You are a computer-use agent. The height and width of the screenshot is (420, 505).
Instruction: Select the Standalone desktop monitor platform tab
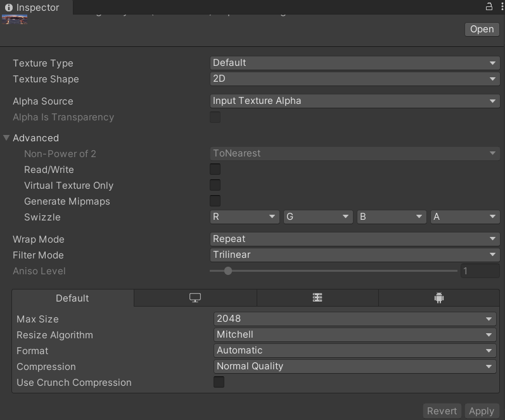(x=195, y=298)
